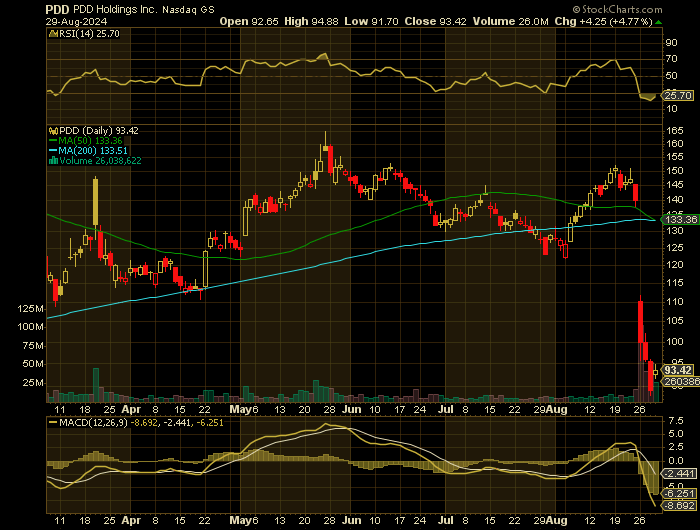This screenshot has width=700, height=530.
Task: Click the RSI(14) 25.70 legend text
Action: tap(89, 33)
